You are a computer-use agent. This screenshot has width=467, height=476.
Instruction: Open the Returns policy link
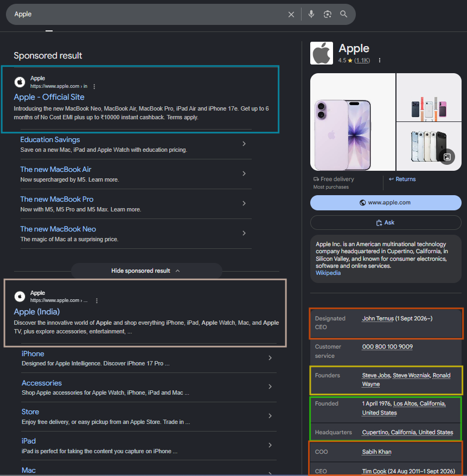coord(402,179)
